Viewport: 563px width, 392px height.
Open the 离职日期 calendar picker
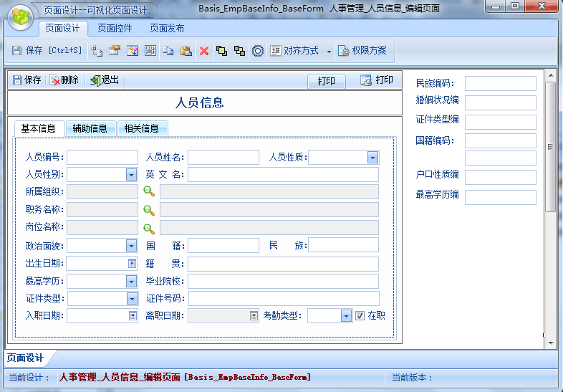pyautogui.click(x=254, y=316)
